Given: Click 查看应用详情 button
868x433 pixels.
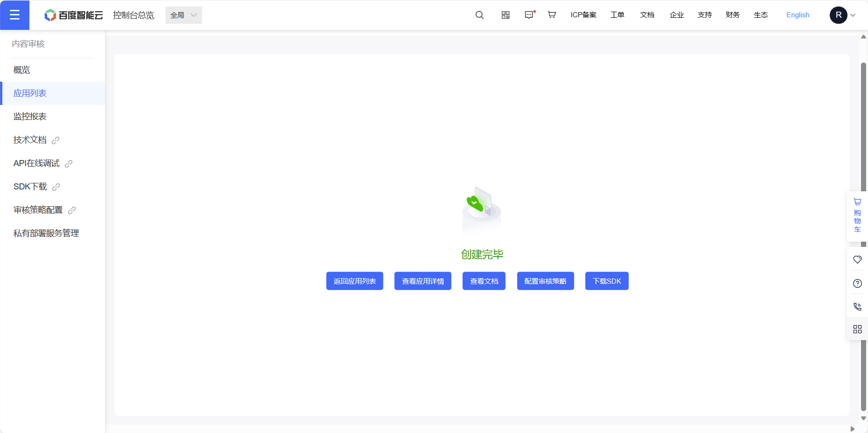Looking at the screenshot, I should (x=423, y=281).
